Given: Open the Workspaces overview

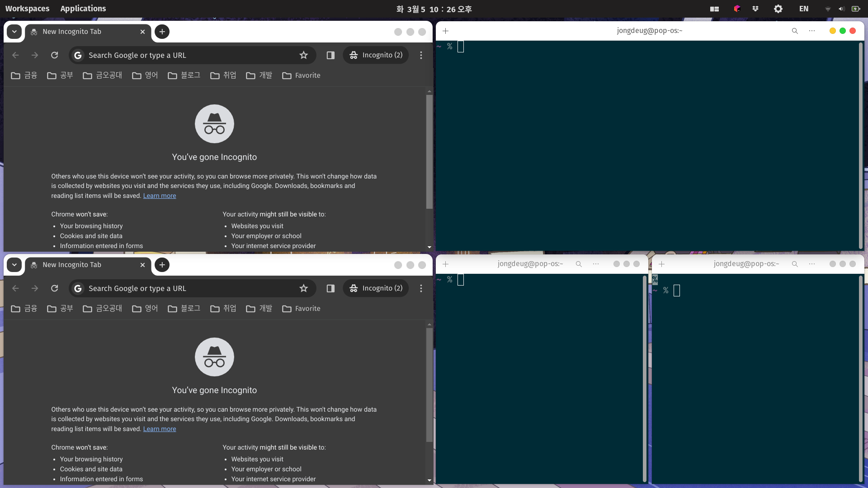Looking at the screenshot, I should pos(27,9).
